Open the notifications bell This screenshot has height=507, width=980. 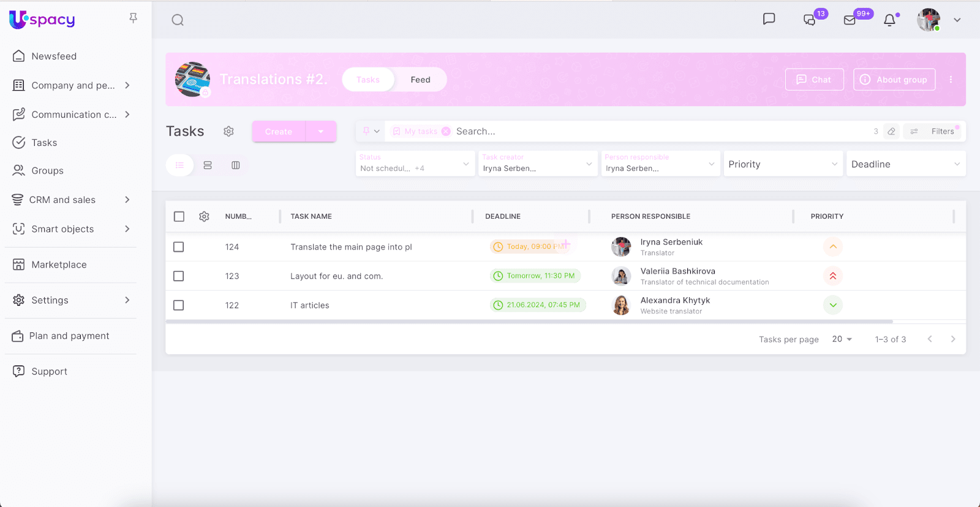click(x=889, y=20)
